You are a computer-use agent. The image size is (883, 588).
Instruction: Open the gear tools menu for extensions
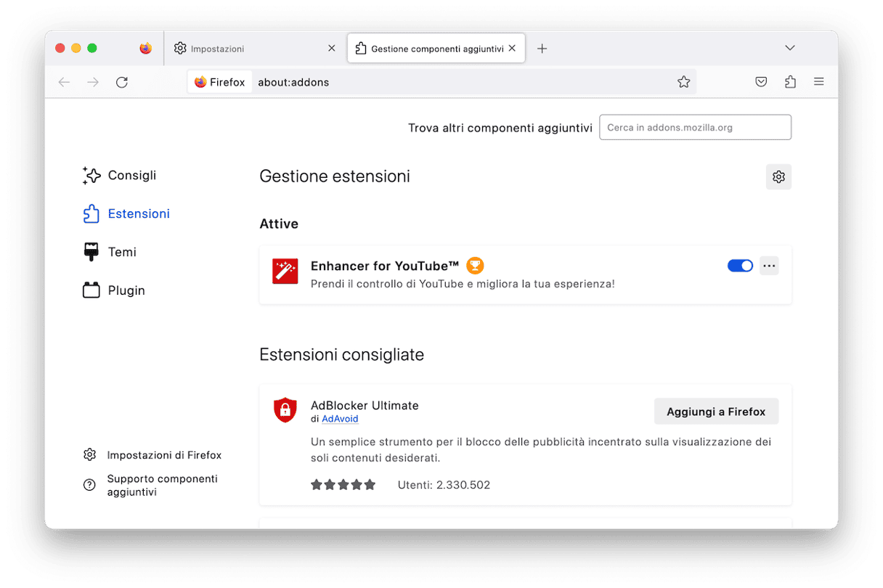click(x=778, y=176)
